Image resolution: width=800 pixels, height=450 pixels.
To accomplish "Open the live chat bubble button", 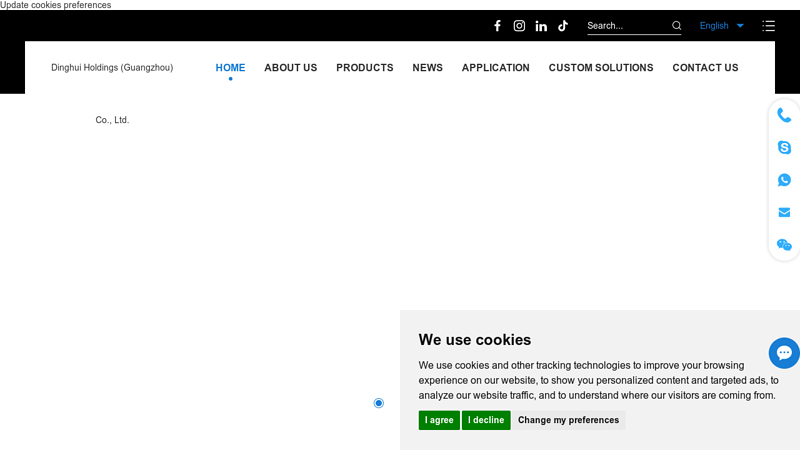I will coord(784,353).
